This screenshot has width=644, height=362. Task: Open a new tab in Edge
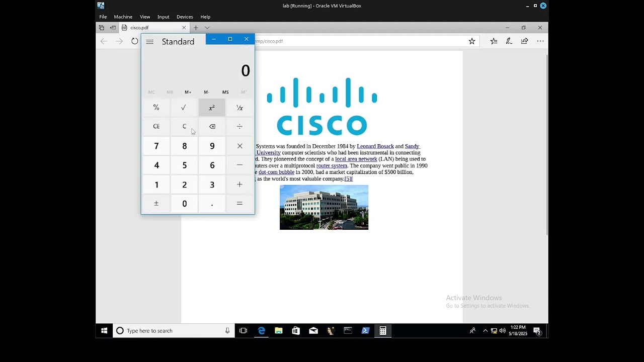click(x=196, y=28)
